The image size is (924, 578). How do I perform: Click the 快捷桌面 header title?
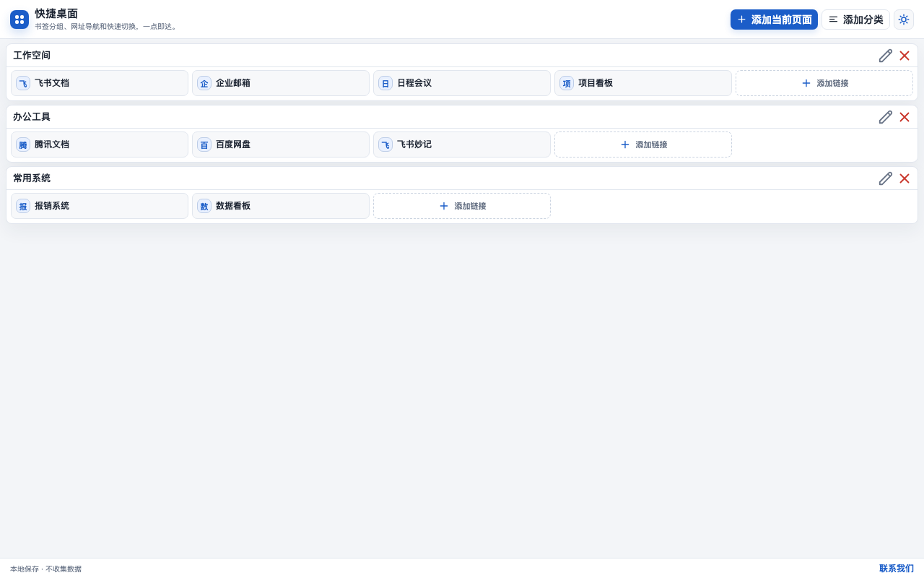coord(56,14)
